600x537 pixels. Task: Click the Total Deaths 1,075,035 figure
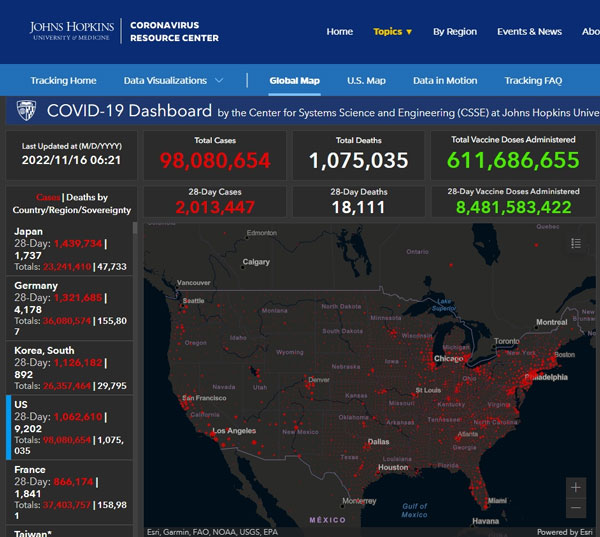point(359,160)
